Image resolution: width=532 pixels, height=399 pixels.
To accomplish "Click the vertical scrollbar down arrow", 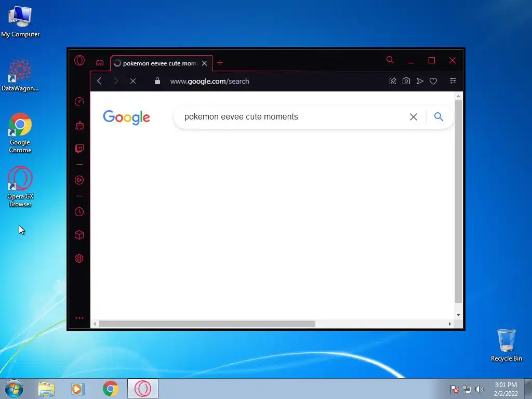I will (458, 314).
